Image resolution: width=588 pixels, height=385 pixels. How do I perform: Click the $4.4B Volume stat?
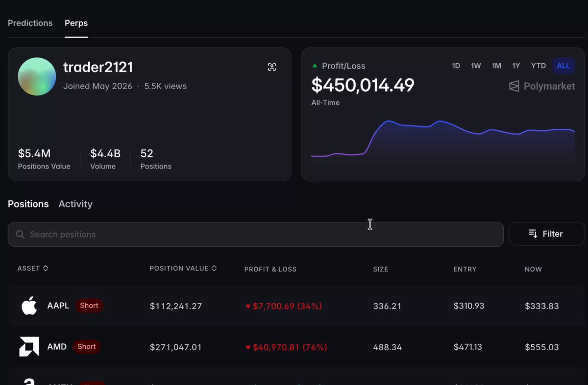[105, 159]
